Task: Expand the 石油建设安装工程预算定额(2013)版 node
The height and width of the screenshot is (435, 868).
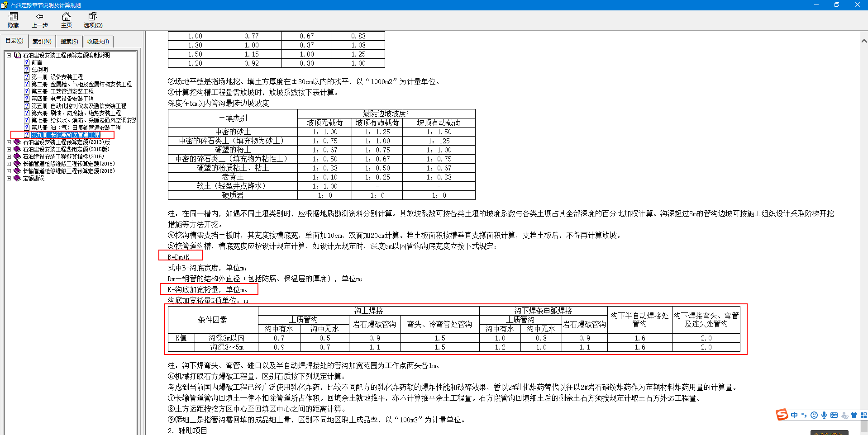Action: (9, 142)
